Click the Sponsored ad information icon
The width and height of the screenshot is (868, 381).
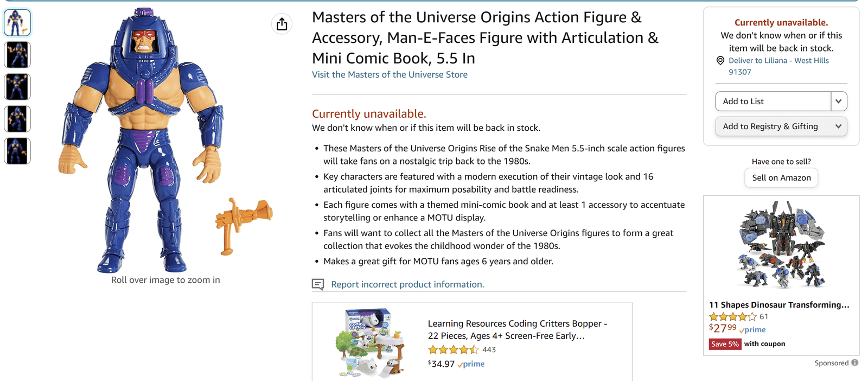pyautogui.click(x=854, y=363)
